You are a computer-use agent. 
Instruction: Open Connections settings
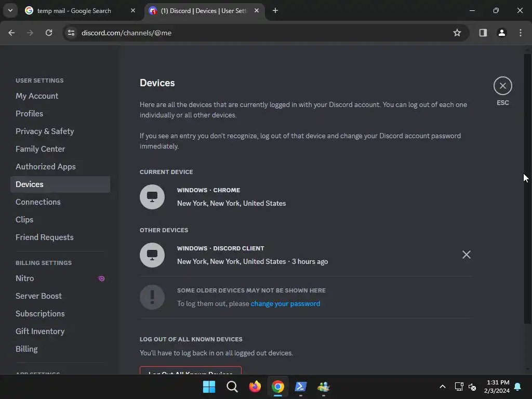[x=60, y=202]
